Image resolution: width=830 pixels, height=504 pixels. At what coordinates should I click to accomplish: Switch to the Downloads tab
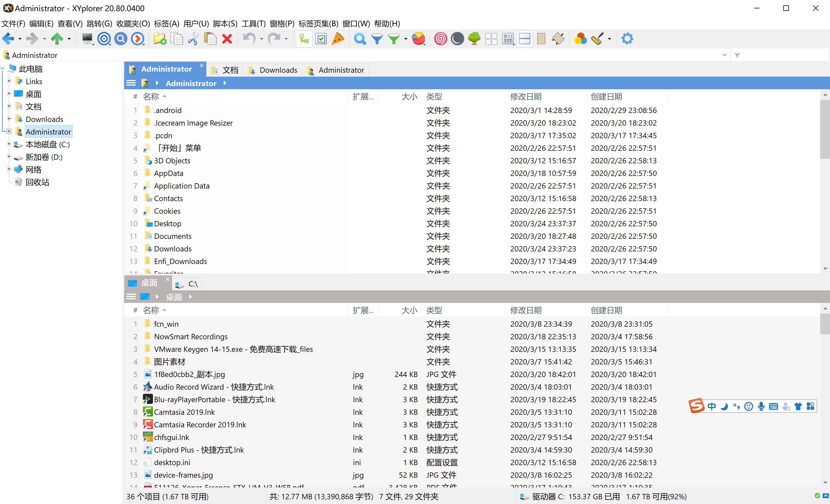click(x=277, y=70)
